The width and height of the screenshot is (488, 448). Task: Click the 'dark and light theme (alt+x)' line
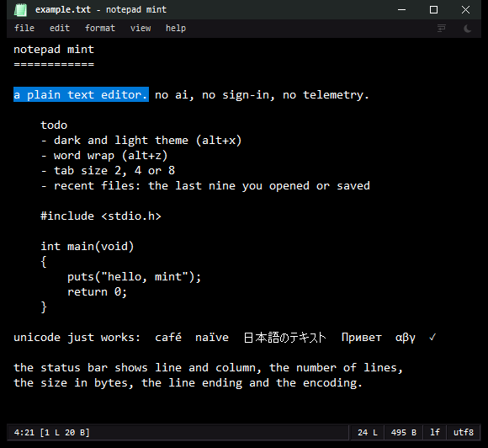(141, 140)
